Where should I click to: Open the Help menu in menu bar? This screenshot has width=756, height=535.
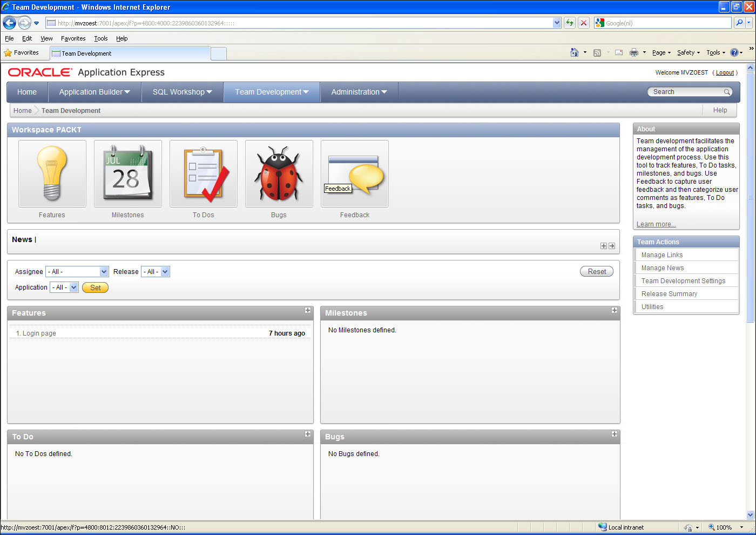pyautogui.click(x=122, y=38)
